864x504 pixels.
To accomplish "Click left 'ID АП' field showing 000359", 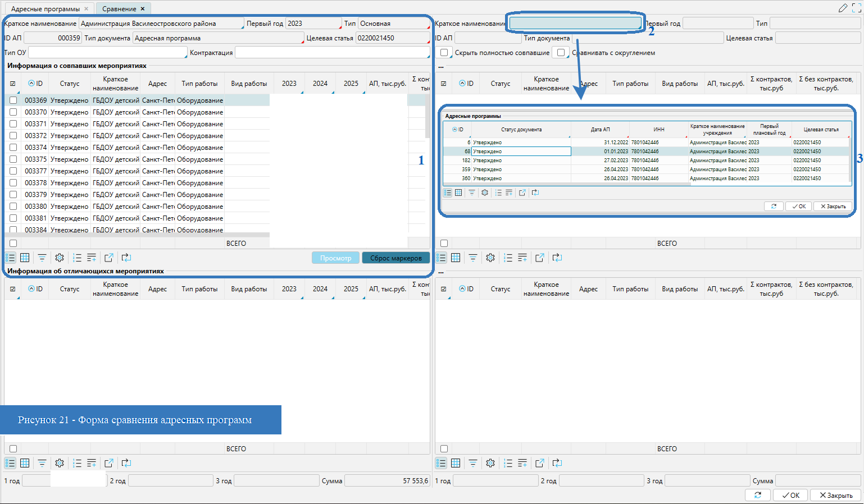I will click(53, 38).
